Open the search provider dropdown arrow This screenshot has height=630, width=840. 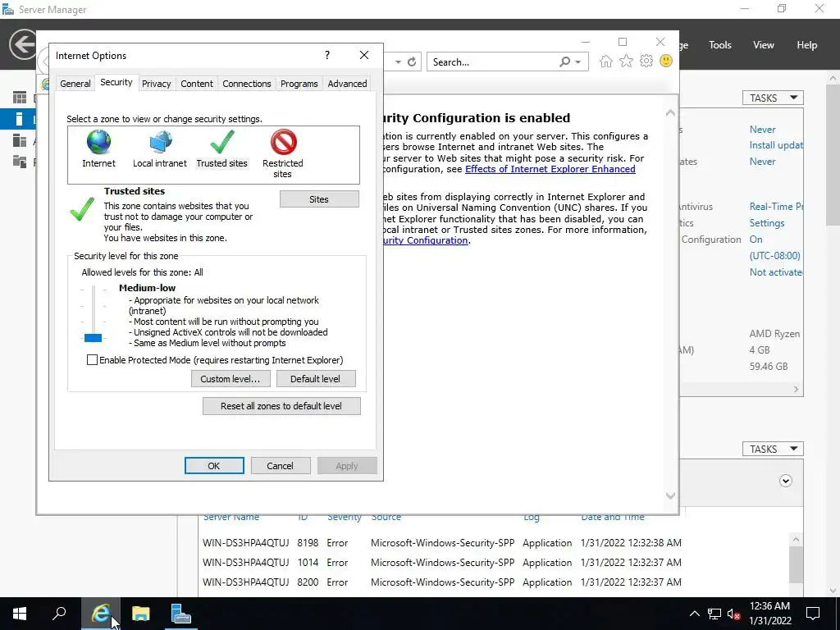578,62
